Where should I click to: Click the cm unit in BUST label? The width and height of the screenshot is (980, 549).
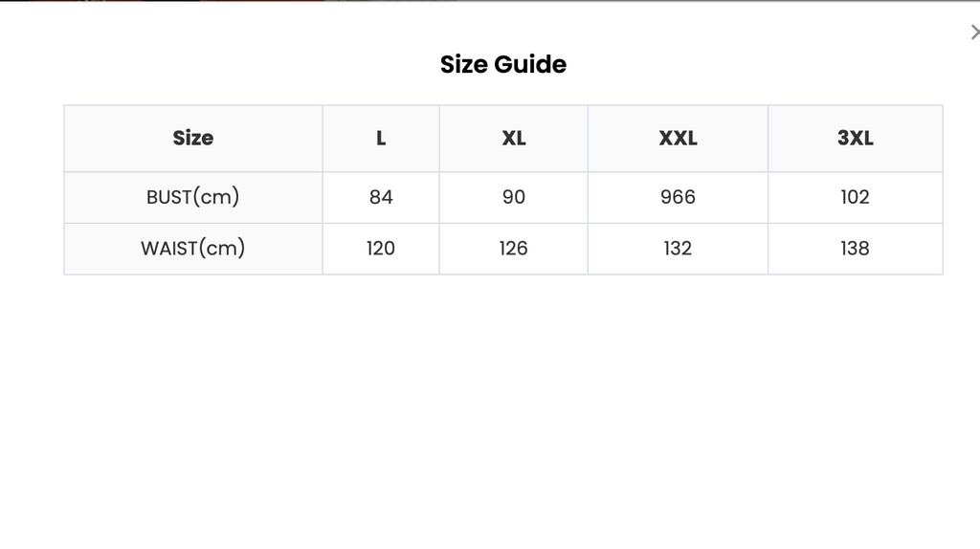216,198
